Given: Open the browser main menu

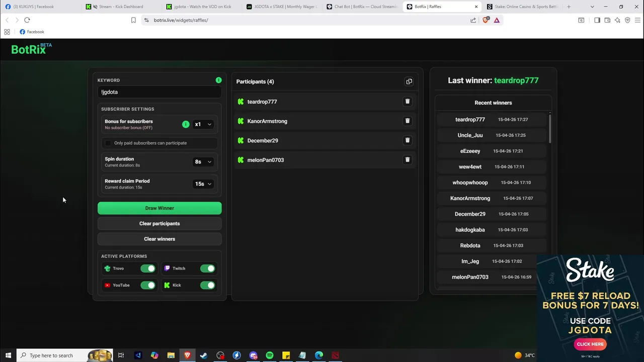Looking at the screenshot, I should pos(637,20).
